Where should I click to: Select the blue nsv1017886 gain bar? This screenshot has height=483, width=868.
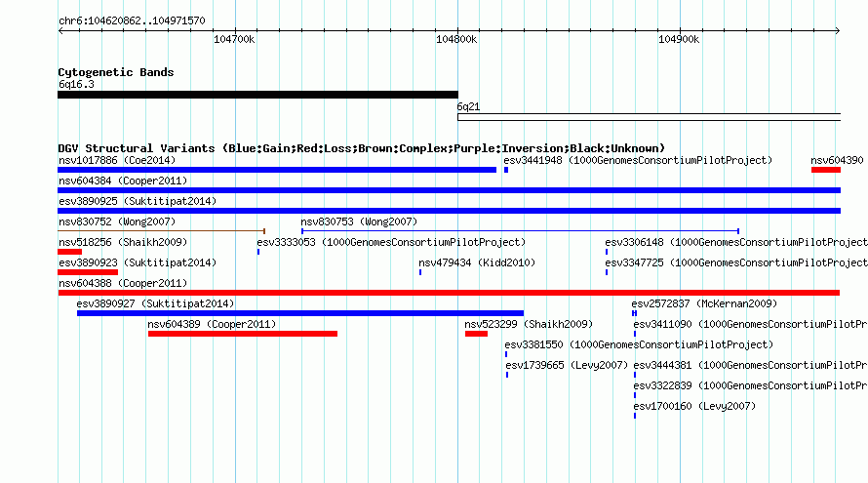pyautogui.click(x=277, y=170)
